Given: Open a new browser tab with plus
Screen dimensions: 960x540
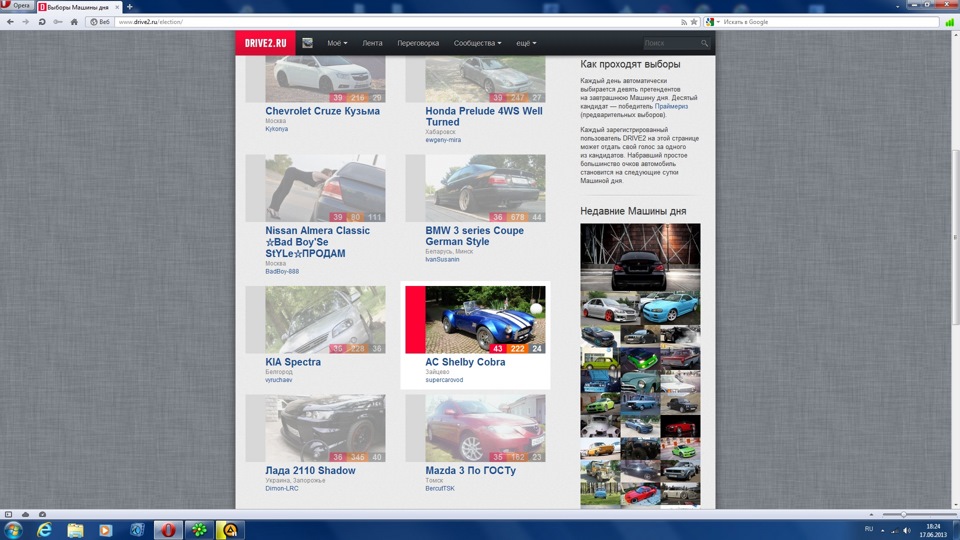Looking at the screenshot, I should (130, 7).
